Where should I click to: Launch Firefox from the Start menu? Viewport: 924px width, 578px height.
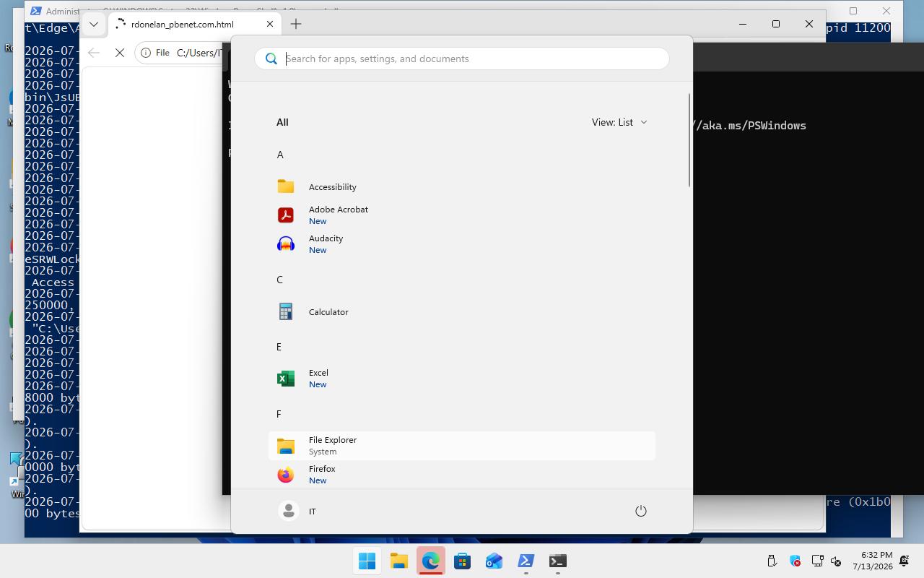point(462,475)
